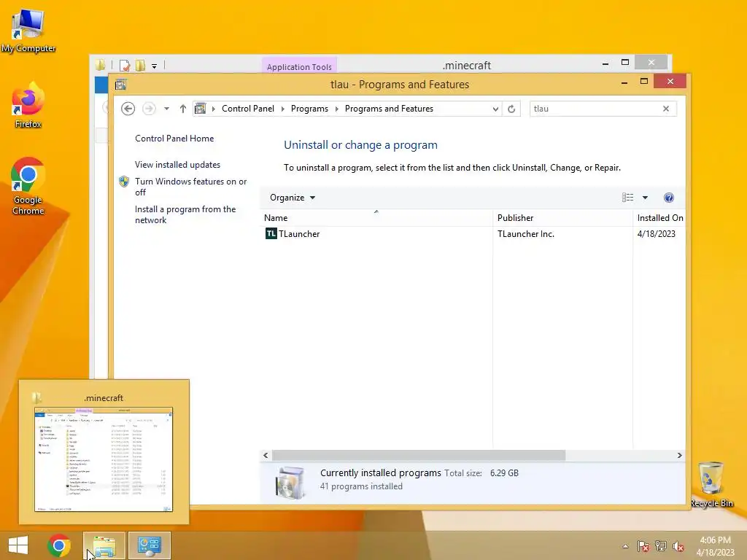This screenshot has height=560, width=747.
Task: Open the Organize dropdown menu
Action: click(x=292, y=197)
